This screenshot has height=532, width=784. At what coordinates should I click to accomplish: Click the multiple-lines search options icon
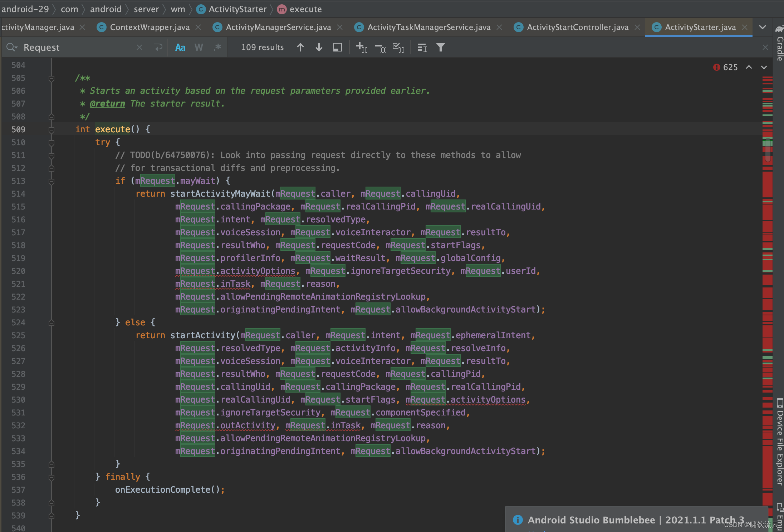[x=422, y=47]
